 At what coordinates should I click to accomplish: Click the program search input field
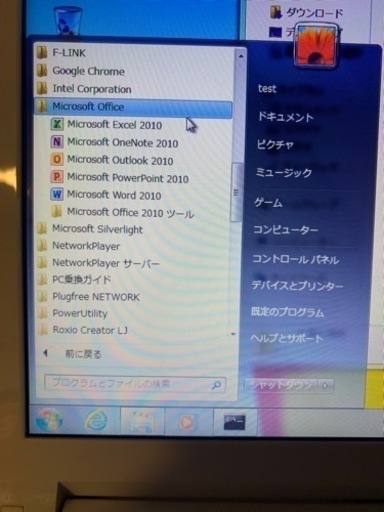click(135, 384)
